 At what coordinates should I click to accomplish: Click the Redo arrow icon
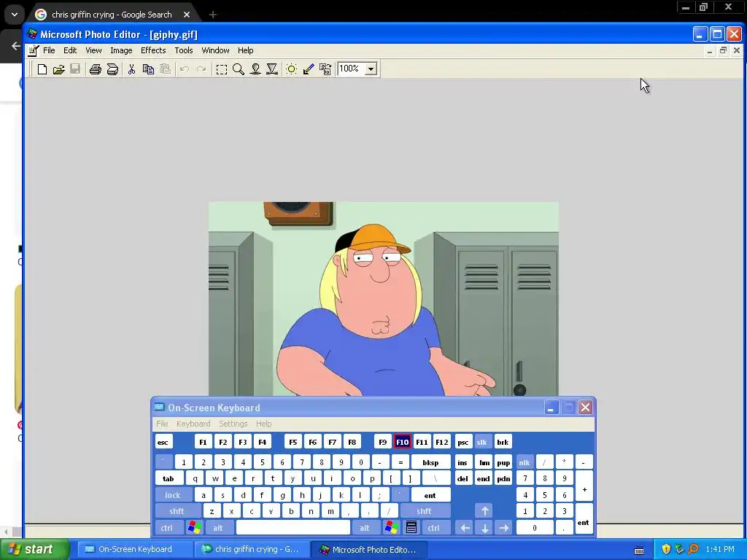tap(201, 69)
